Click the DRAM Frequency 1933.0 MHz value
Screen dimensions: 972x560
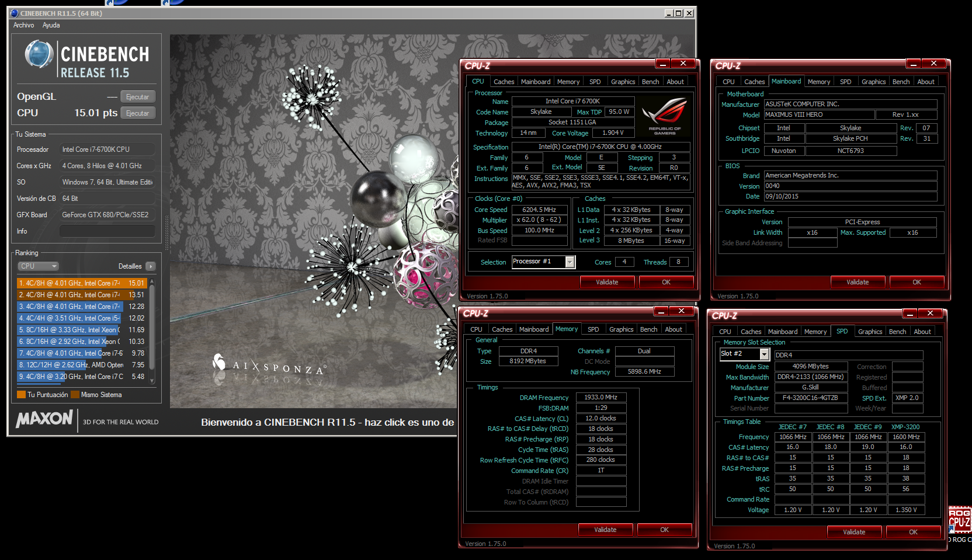click(x=601, y=397)
